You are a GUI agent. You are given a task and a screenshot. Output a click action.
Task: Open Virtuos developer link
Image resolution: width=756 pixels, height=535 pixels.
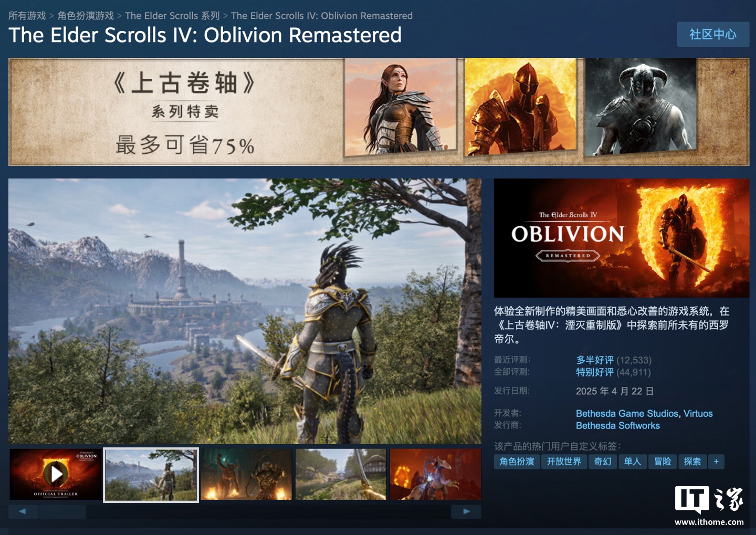[x=698, y=414]
